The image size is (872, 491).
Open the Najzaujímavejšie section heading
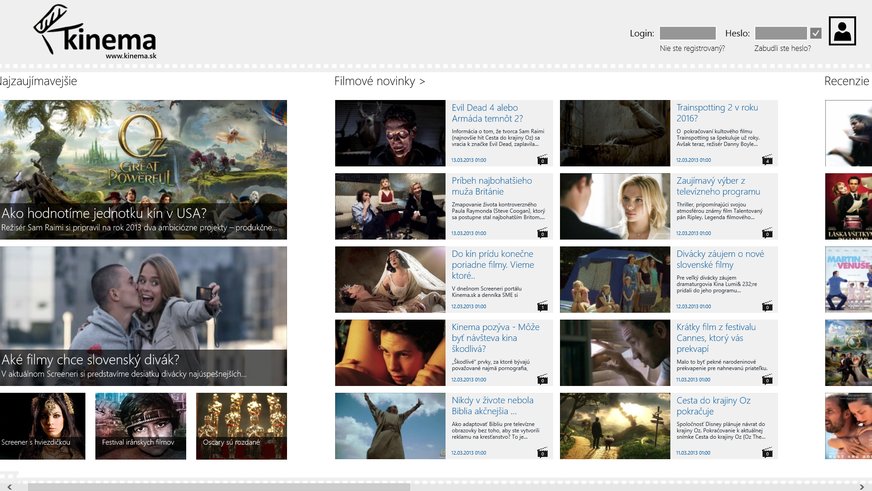click(38, 81)
